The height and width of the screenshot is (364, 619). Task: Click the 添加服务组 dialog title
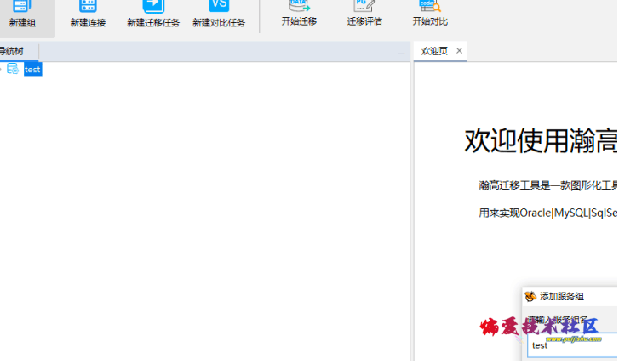tap(561, 296)
